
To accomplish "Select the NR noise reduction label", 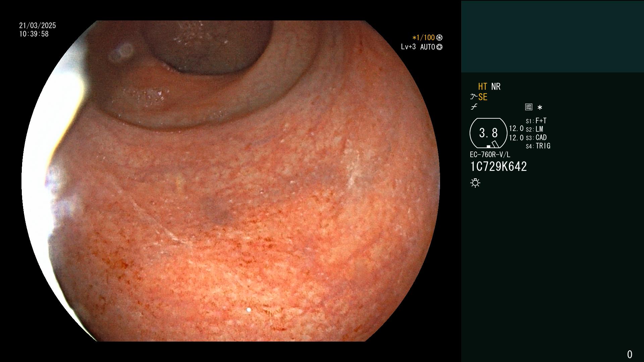I will (x=496, y=86).
